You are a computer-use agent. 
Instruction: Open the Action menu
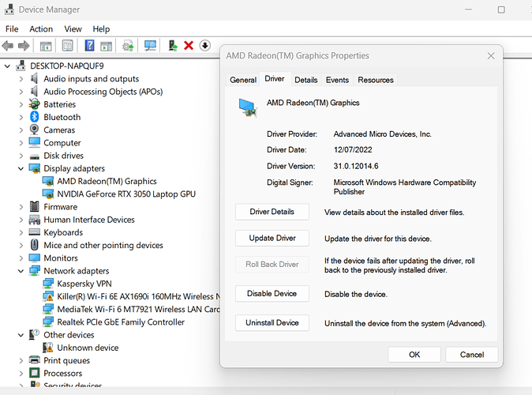(x=41, y=29)
